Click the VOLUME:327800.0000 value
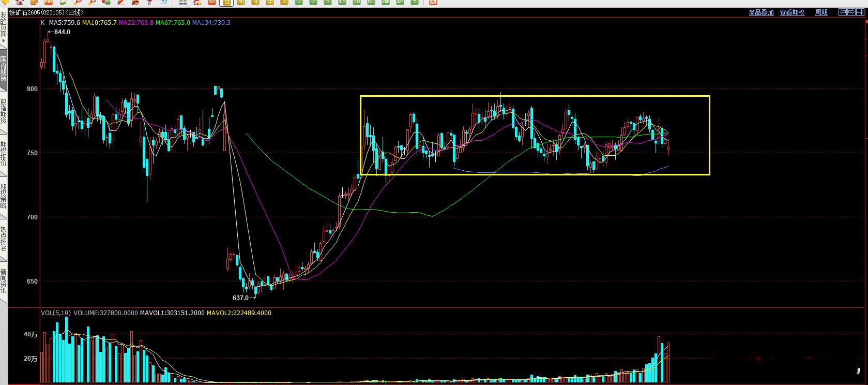 [105, 313]
